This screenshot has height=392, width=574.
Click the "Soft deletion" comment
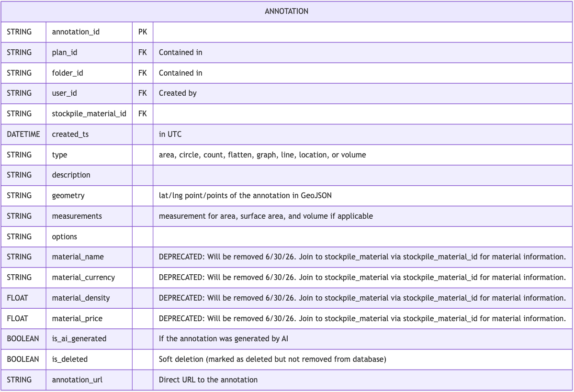(272, 359)
